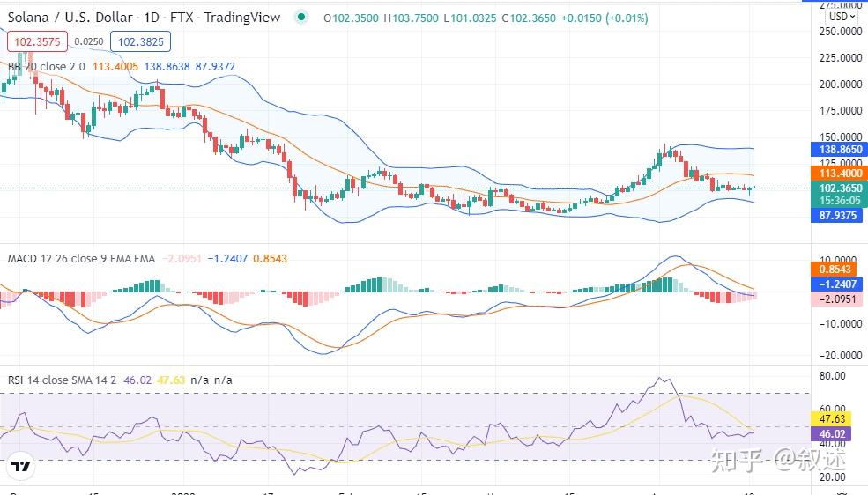This screenshot has width=868, height=495.
Task: Open the USD currency dropdown
Action: click(842, 17)
